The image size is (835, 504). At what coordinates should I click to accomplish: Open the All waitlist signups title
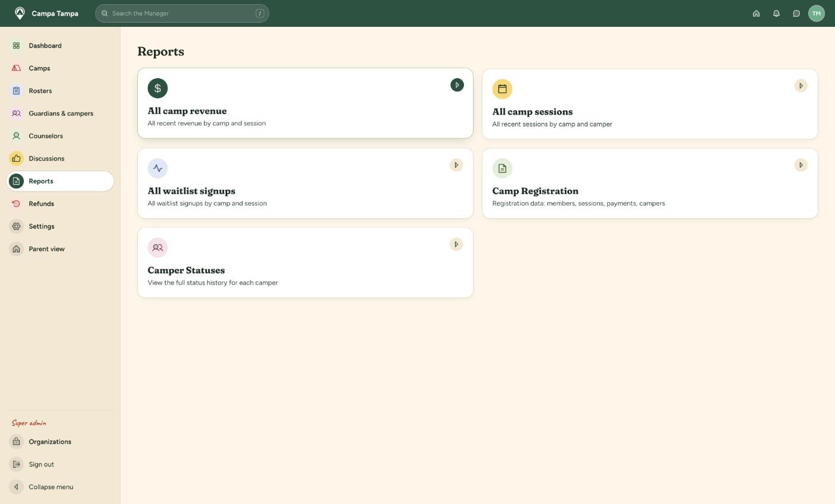coord(191,191)
